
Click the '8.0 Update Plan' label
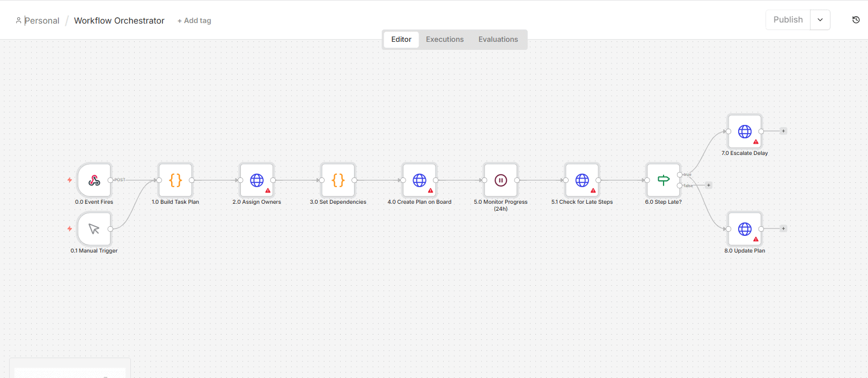745,251
